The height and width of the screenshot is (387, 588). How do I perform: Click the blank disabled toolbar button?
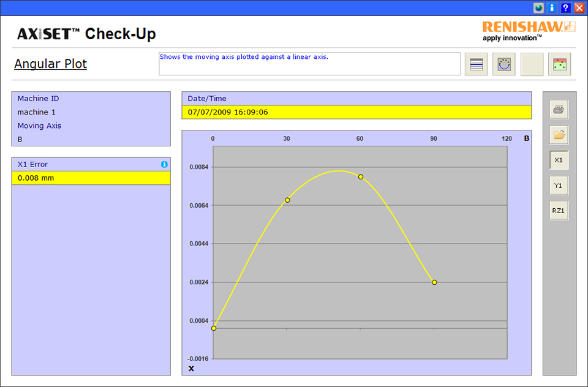pos(532,64)
